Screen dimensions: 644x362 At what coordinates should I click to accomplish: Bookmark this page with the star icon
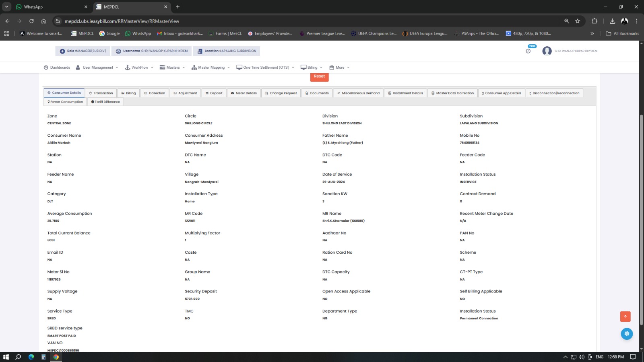(578, 21)
